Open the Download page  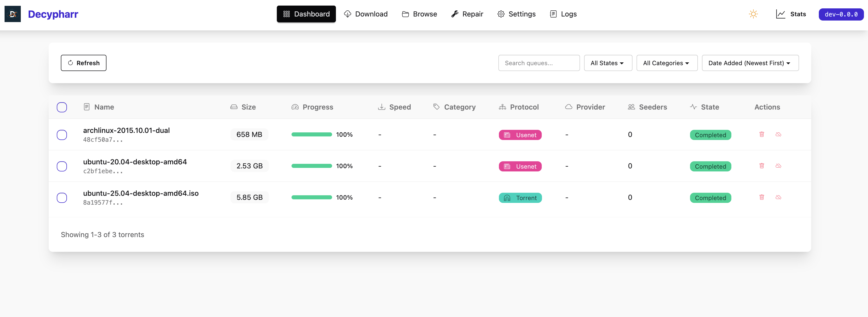tap(366, 14)
